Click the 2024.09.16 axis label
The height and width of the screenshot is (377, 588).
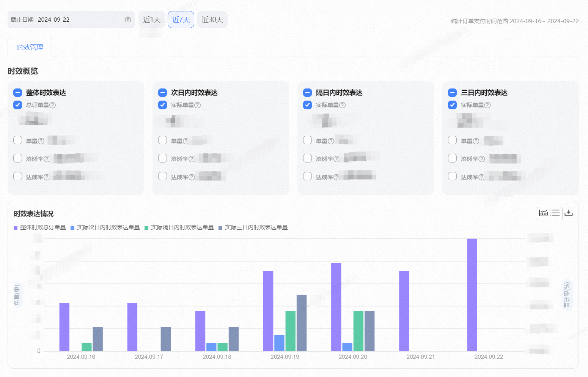click(x=81, y=357)
